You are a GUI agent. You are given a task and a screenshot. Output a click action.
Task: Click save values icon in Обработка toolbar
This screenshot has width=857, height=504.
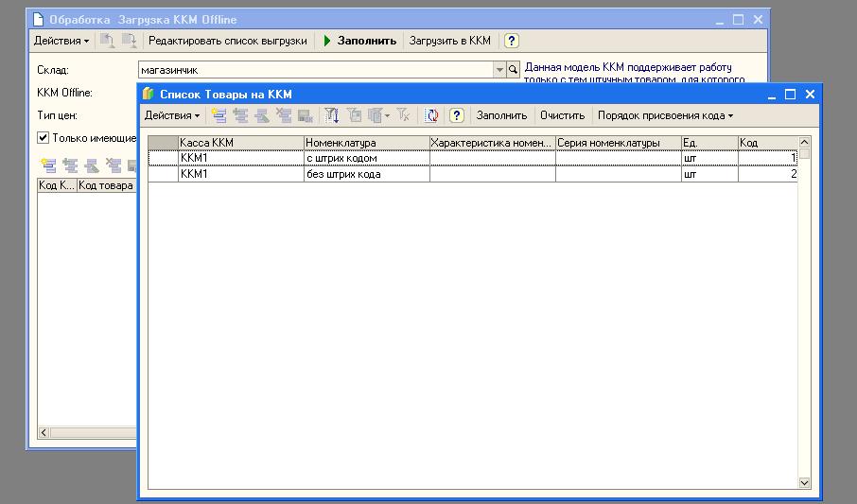click(129, 41)
